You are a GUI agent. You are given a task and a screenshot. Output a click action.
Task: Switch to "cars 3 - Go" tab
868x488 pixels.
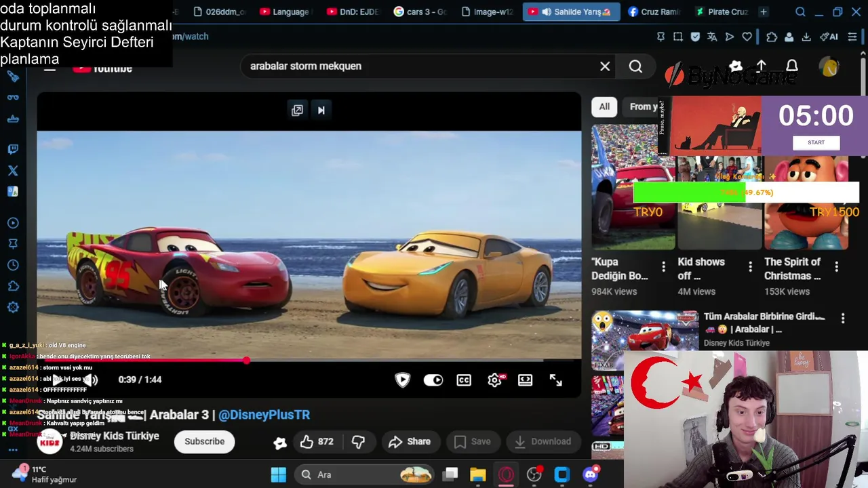[418, 12]
